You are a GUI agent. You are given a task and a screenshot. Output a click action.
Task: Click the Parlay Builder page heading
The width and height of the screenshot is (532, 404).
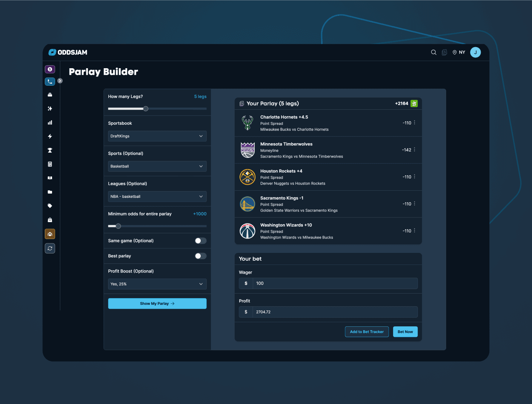(103, 72)
